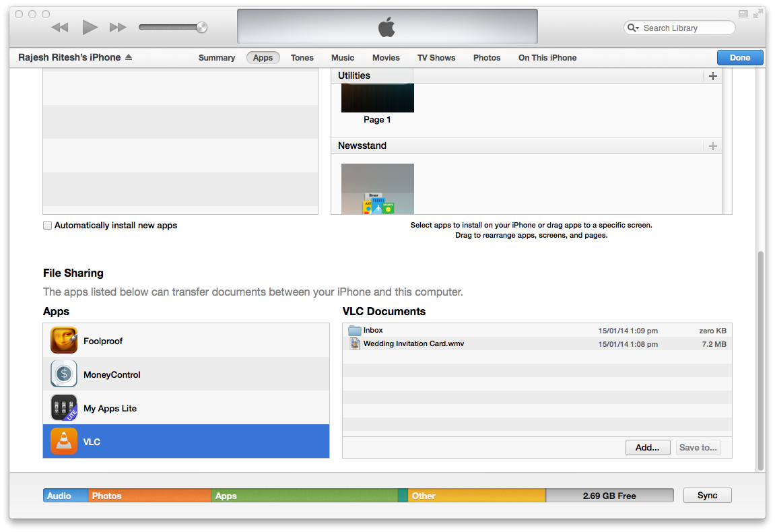Enable Automatically install new apps
Screen dimensions: 775x532
[47, 226]
